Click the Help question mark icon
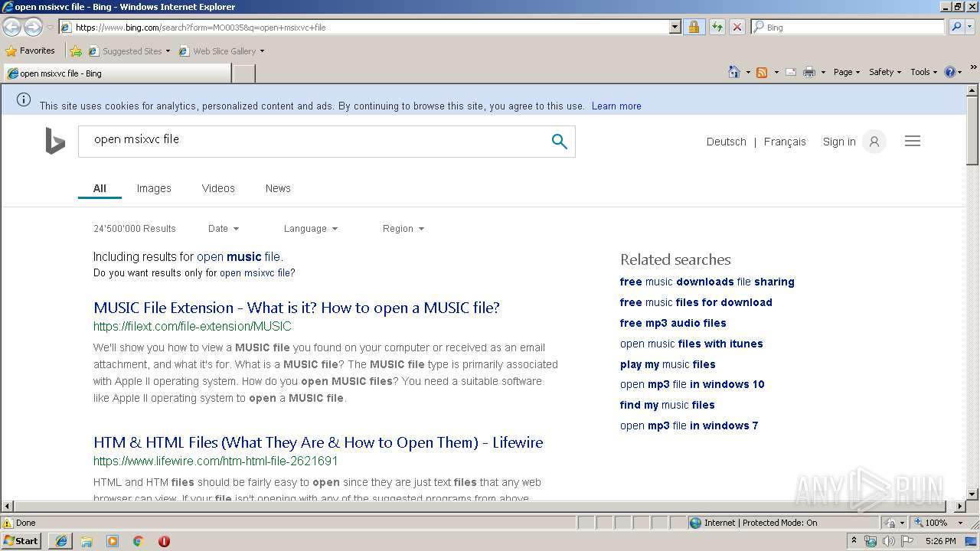Screen dimensions: 980x551 (x=950, y=72)
